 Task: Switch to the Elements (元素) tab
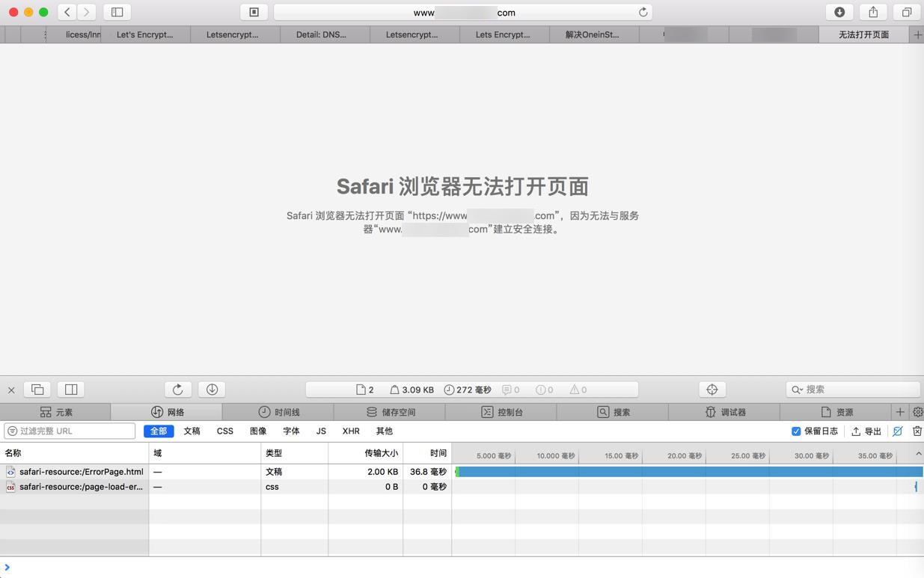pos(56,412)
